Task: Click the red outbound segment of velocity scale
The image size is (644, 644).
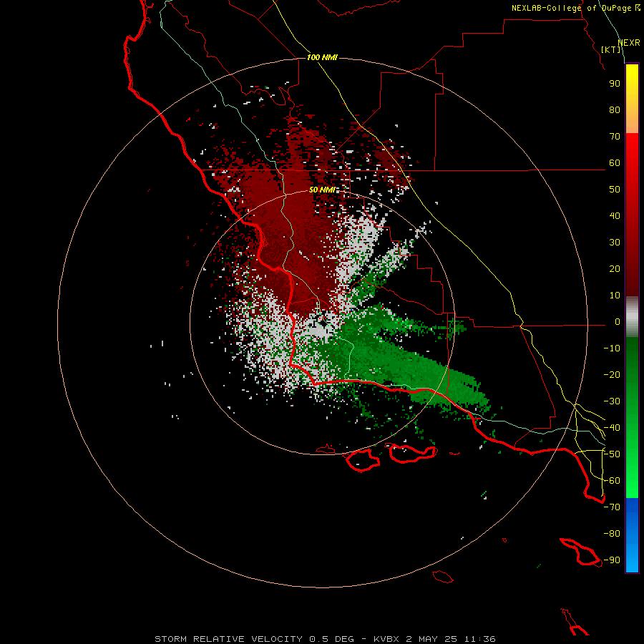Action: coord(632,215)
